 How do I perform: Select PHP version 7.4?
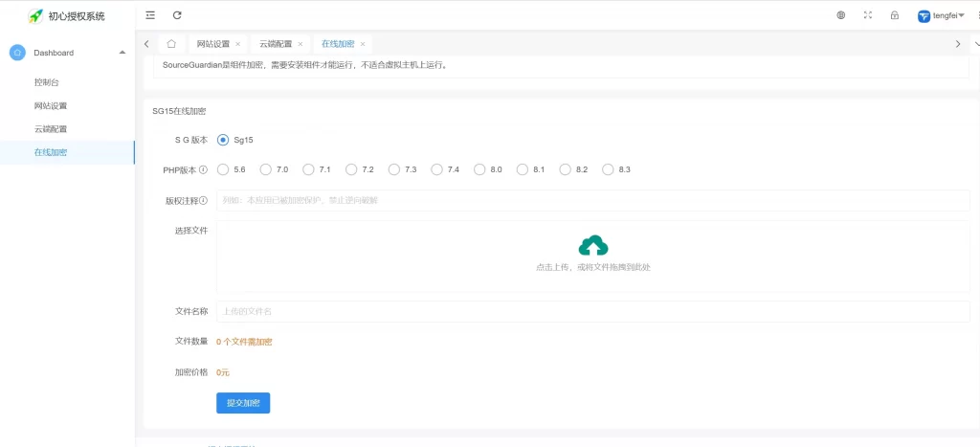click(436, 169)
